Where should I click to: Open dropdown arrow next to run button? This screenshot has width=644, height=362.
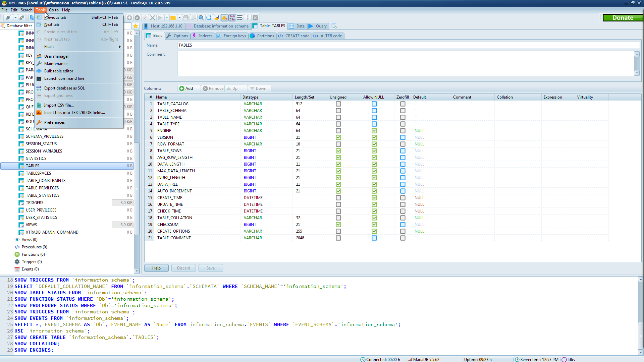point(166,18)
